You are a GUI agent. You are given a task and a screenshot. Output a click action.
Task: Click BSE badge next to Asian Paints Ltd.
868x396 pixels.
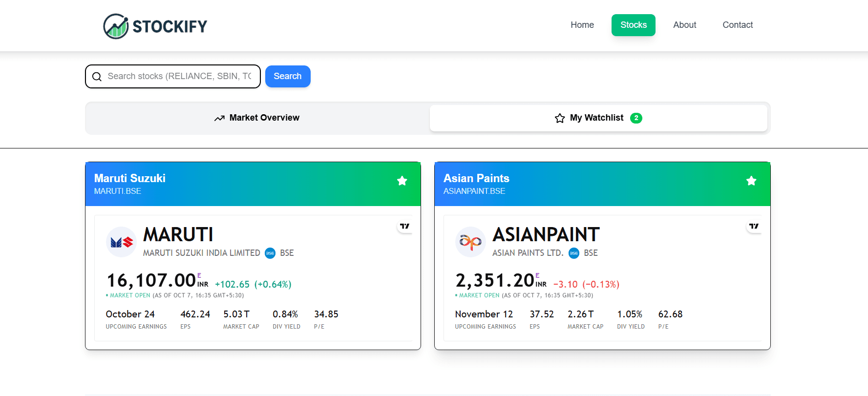point(574,253)
